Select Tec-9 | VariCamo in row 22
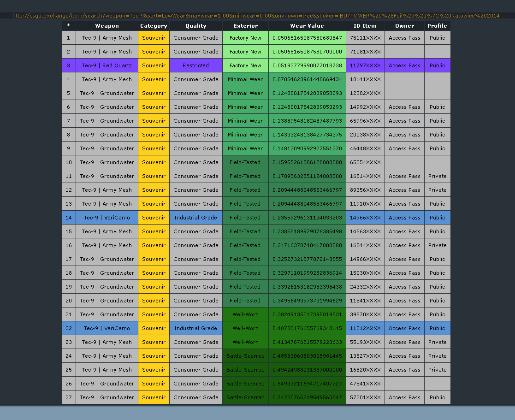Image resolution: width=515 pixels, height=420 pixels. coord(107,328)
